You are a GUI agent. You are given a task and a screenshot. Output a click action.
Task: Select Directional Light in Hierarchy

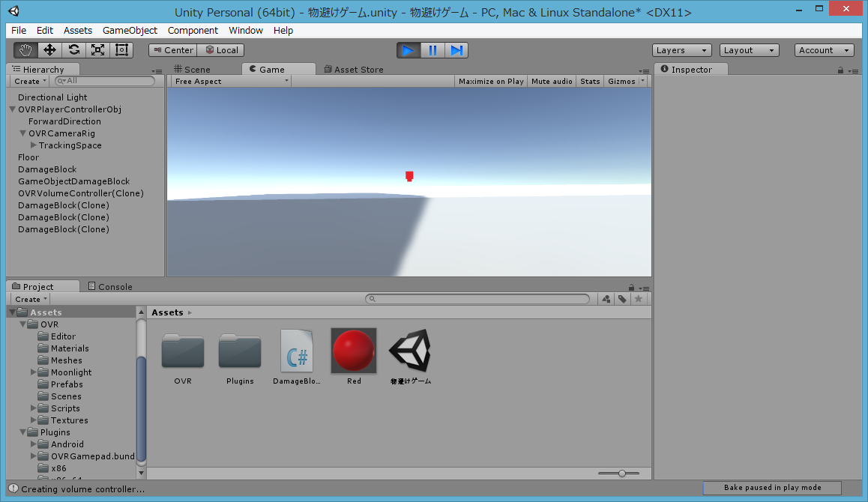click(52, 97)
